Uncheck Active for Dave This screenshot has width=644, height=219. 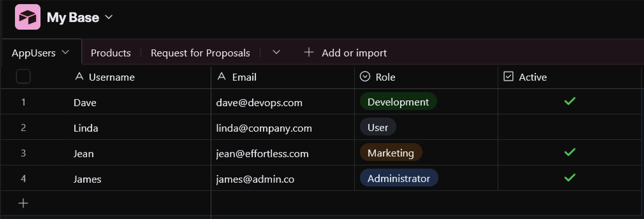tap(570, 101)
